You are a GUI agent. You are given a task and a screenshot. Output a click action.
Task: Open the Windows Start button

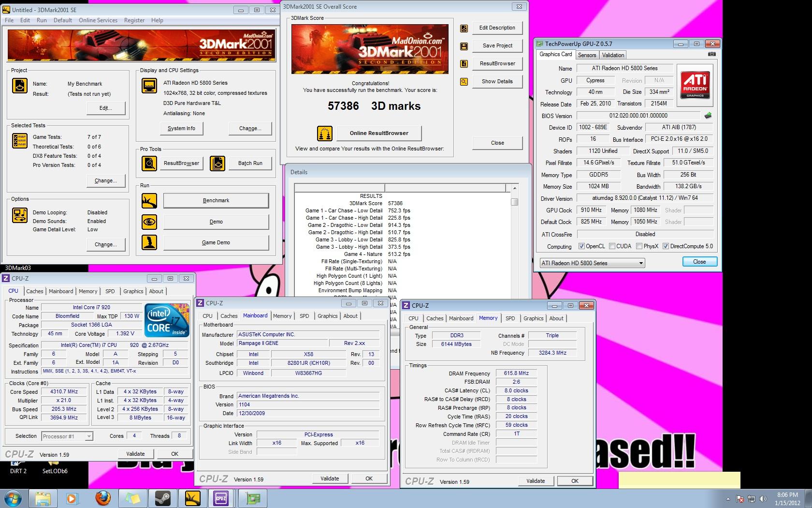(x=12, y=498)
